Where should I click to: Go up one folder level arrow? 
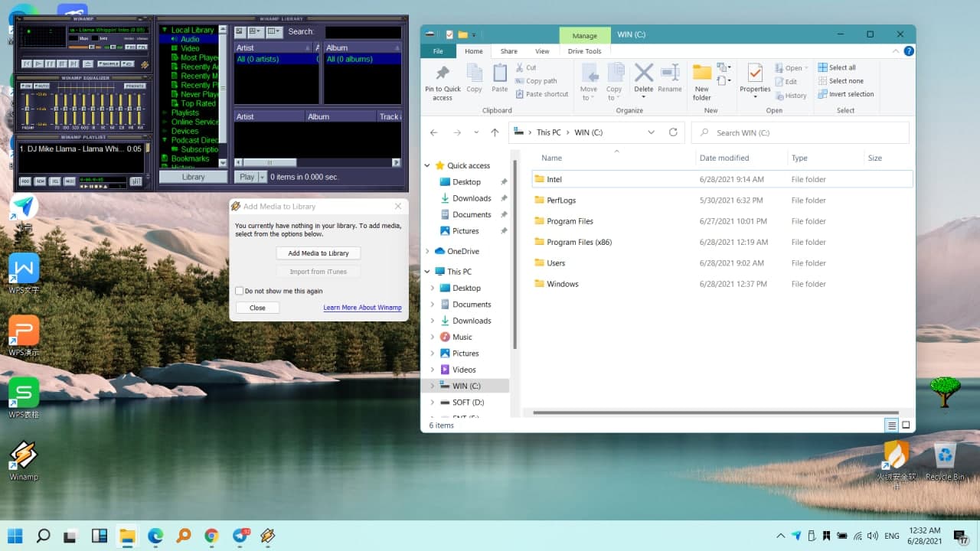click(x=495, y=132)
